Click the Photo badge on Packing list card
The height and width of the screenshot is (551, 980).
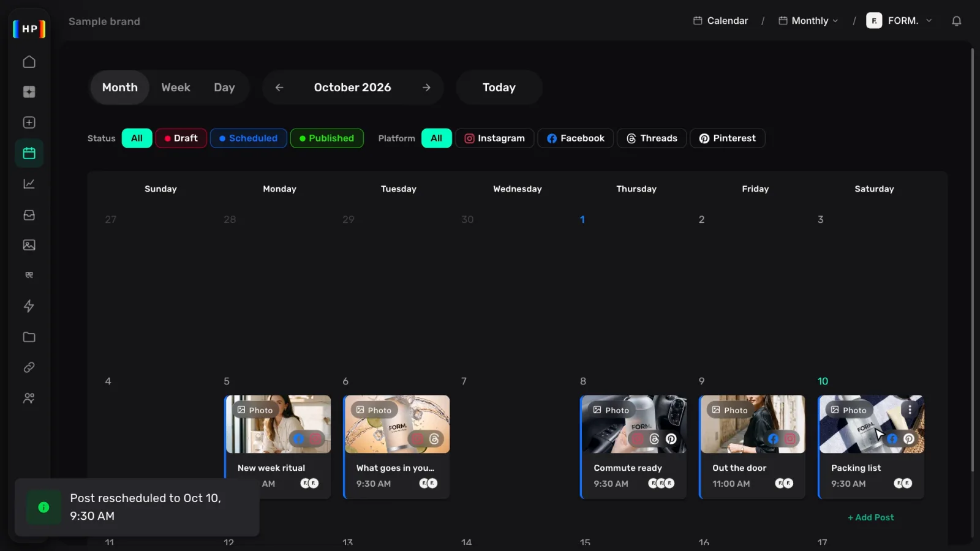click(848, 410)
